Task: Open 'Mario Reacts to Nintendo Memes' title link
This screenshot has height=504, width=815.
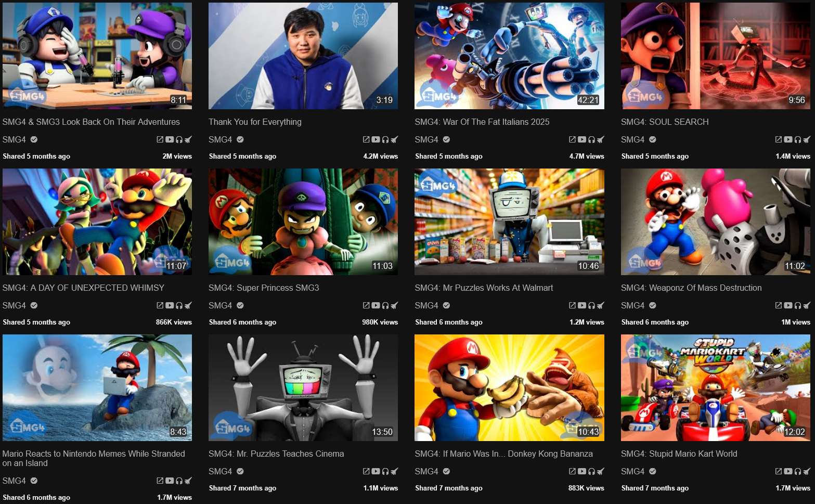Action: point(94,458)
